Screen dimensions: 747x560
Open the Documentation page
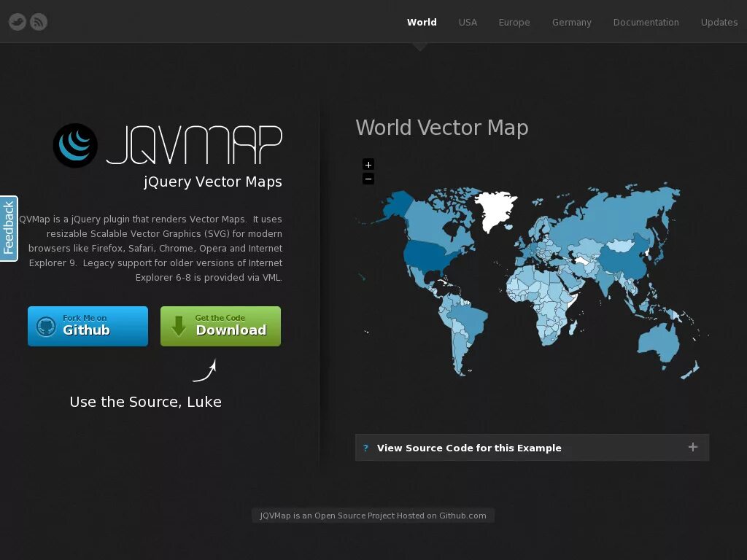click(x=646, y=22)
